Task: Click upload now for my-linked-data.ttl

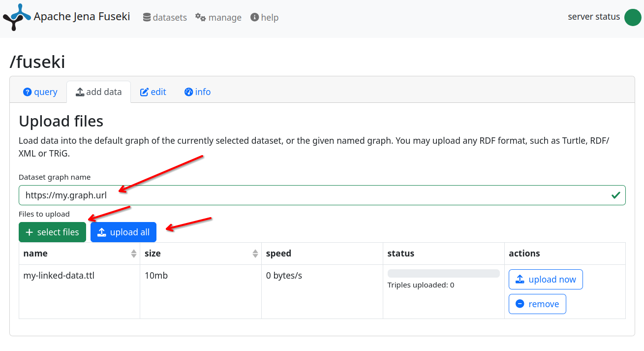Action: pos(545,280)
